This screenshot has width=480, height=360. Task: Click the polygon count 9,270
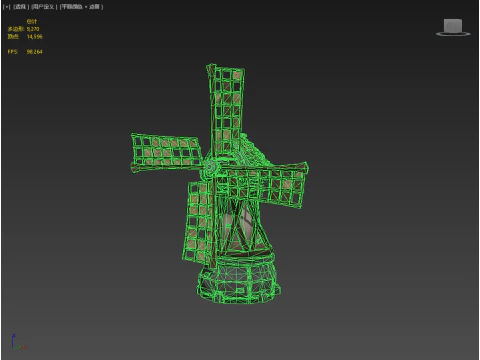(33, 29)
